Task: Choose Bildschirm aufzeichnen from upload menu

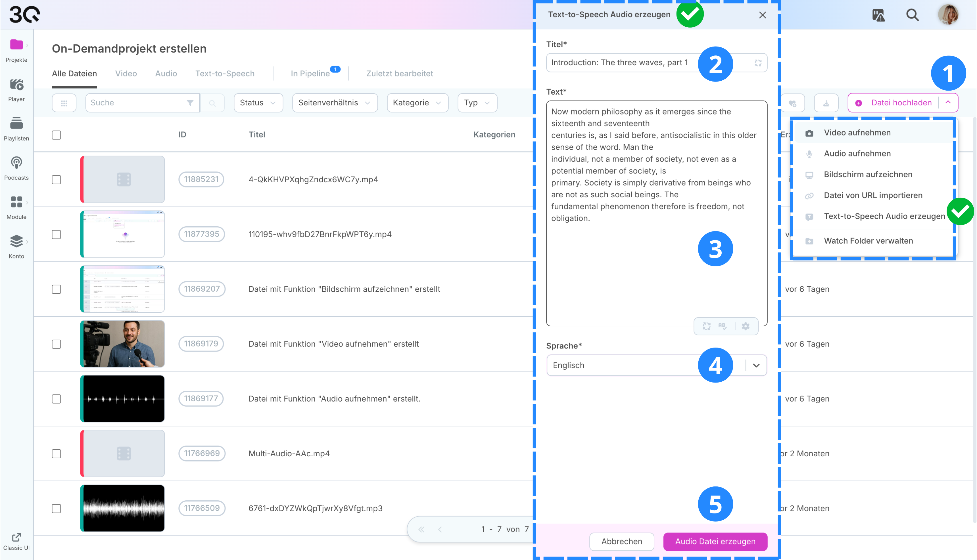Action: (868, 175)
